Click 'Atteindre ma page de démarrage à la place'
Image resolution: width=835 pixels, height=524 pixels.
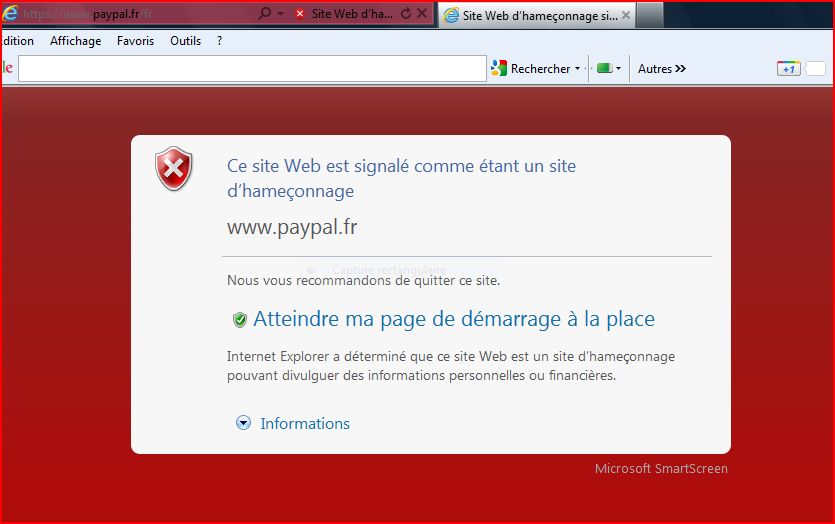[x=454, y=319]
